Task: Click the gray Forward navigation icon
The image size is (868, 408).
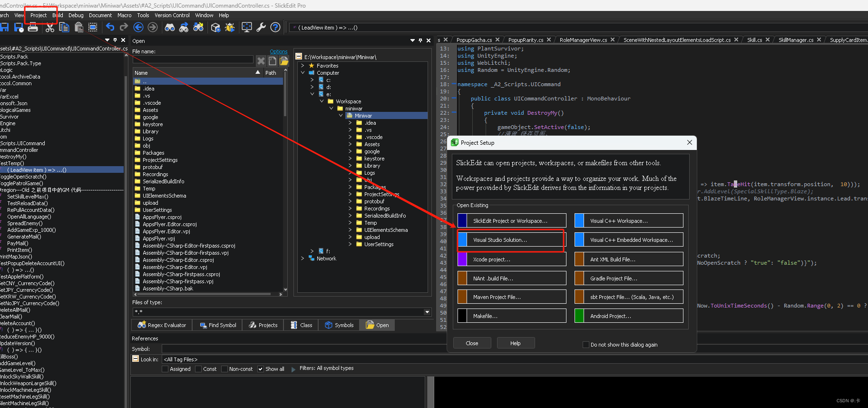Action: tap(153, 27)
